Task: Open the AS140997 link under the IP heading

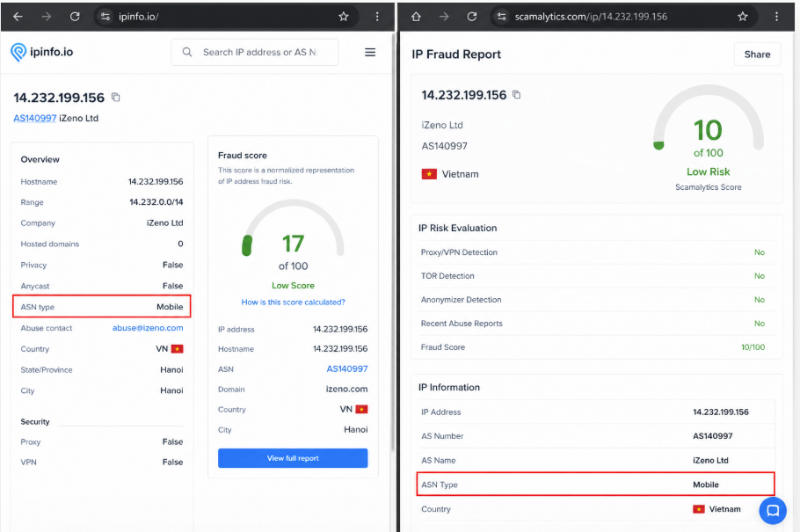Action: coord(34,118)
